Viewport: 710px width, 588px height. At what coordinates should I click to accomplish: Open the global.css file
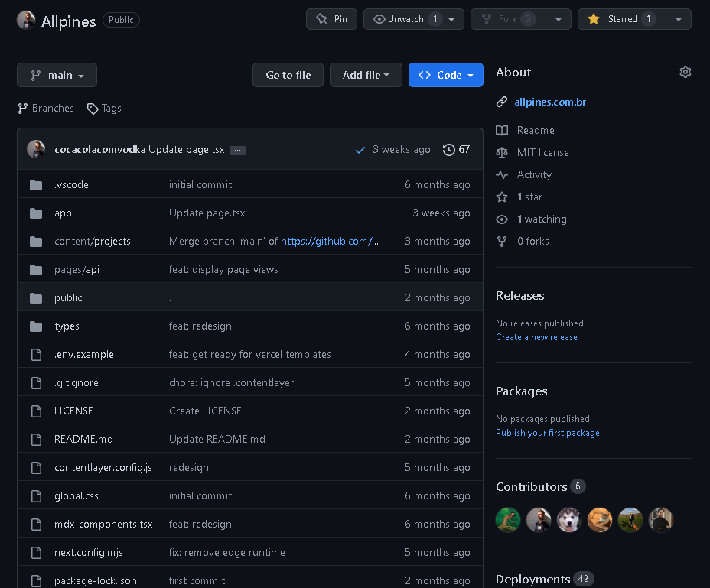click(x=77, y=495)
